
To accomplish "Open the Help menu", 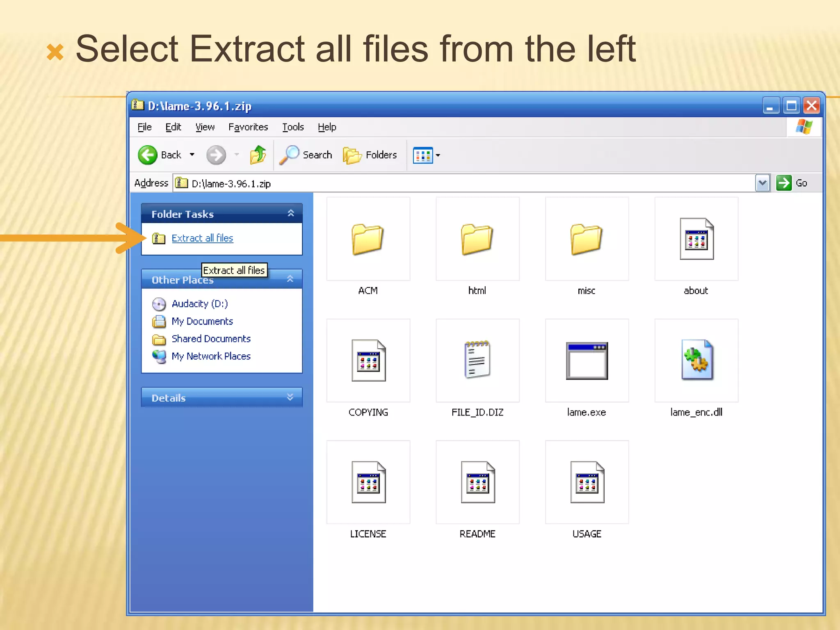I will coord(327,127).
